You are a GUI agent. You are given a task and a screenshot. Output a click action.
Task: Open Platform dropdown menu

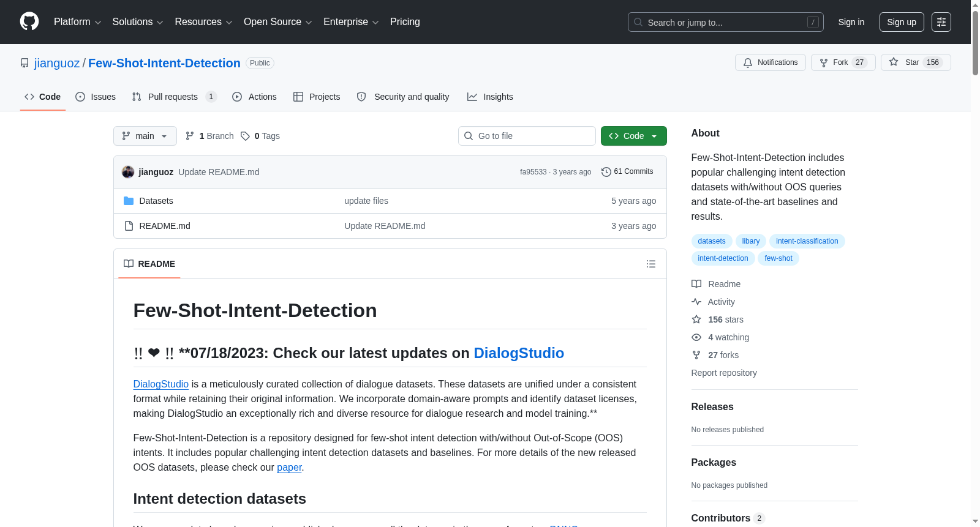(78, 22)
